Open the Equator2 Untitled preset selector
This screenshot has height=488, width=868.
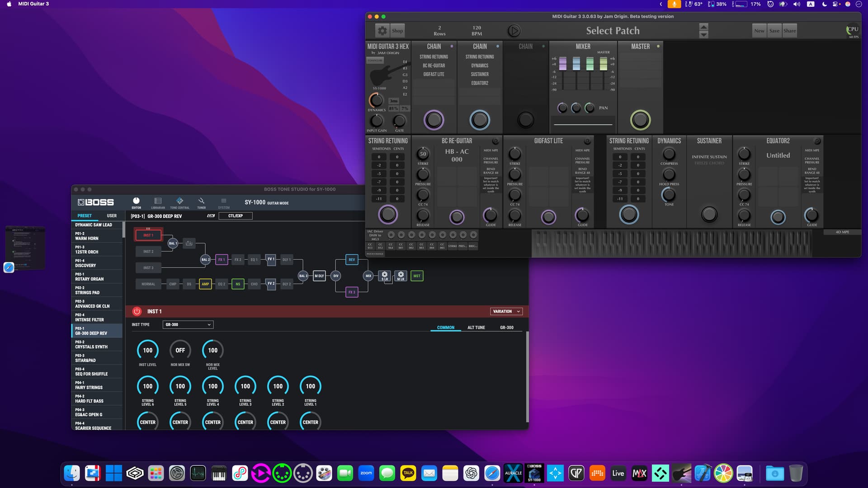coord(778,155)
